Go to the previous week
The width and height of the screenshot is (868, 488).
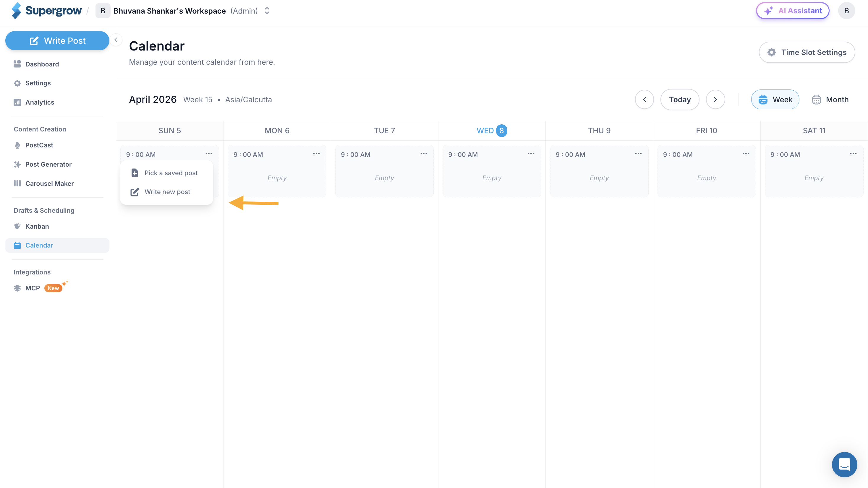(x=644, y=100)
